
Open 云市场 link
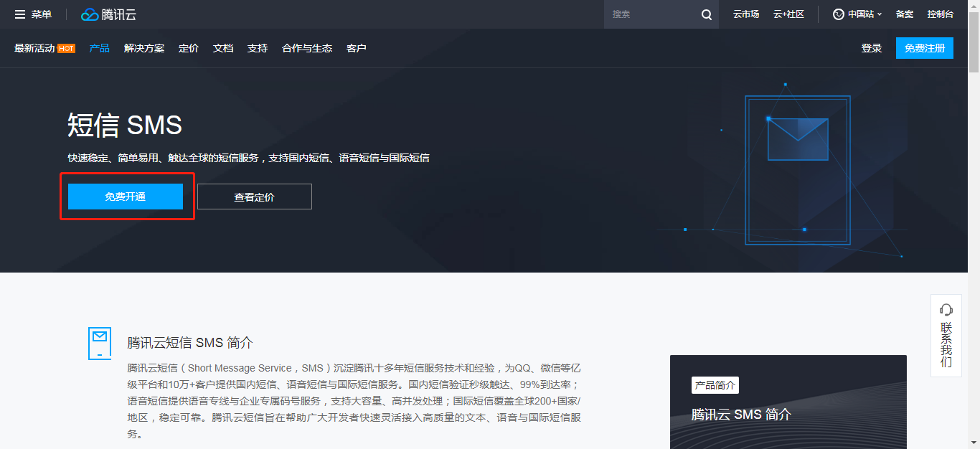746,14
